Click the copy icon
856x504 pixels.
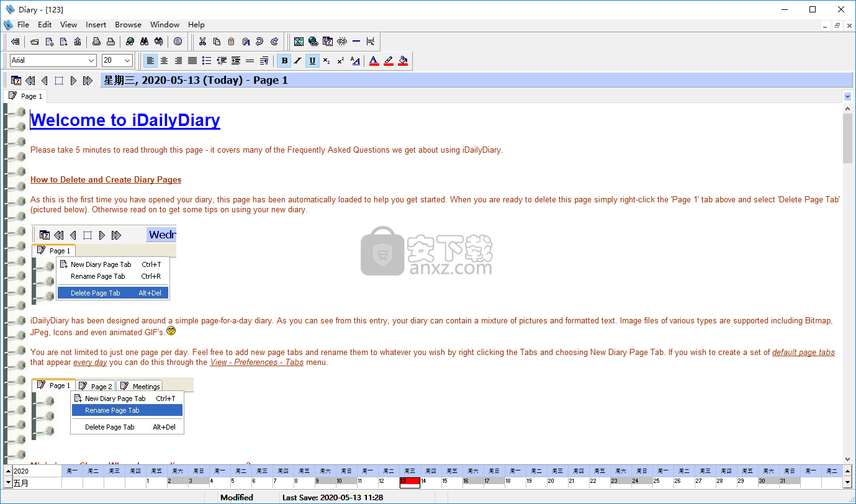click(x=217, y=42)
